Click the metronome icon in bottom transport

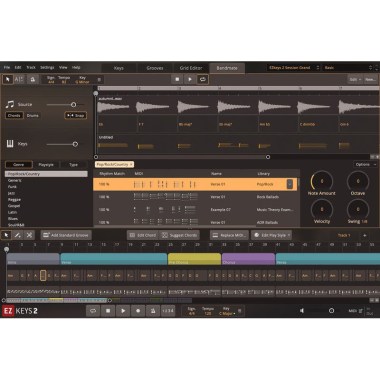point(153,311)
